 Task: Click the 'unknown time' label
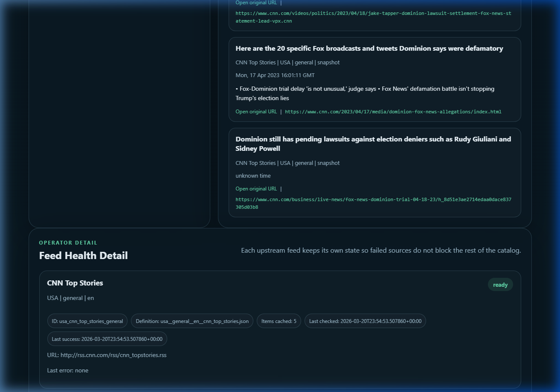[253, 176]
